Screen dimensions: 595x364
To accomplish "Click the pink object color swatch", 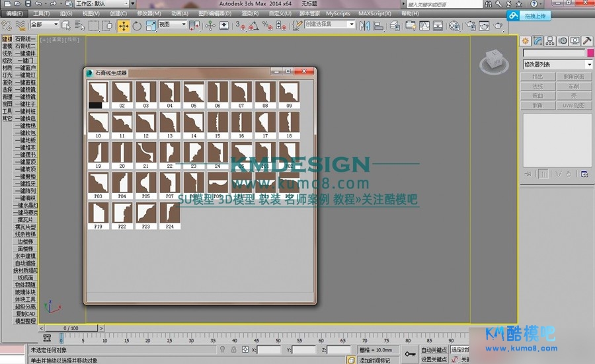I will [x=590, y=53].
